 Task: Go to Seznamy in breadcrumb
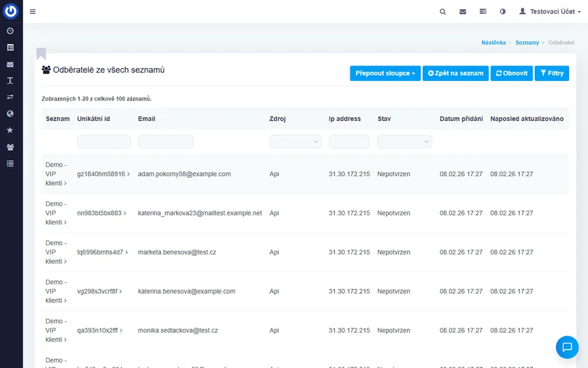pos(527,43)
